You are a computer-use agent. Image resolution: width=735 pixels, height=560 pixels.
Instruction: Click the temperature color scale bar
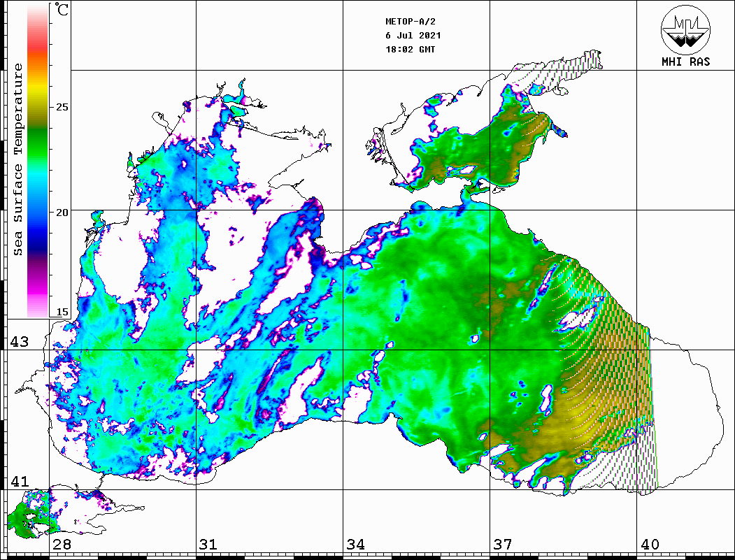pos(38,161)
